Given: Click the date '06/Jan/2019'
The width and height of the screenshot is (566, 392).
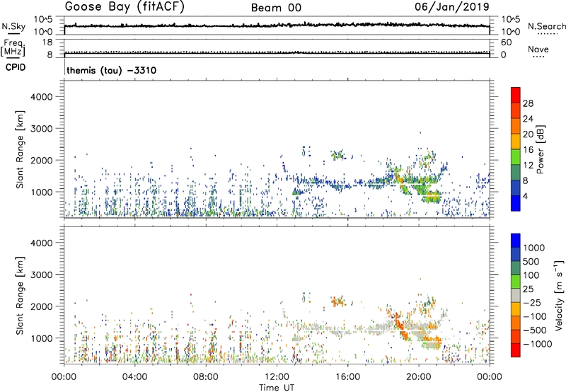Looking at the screenshot, I should click(452, 7).
